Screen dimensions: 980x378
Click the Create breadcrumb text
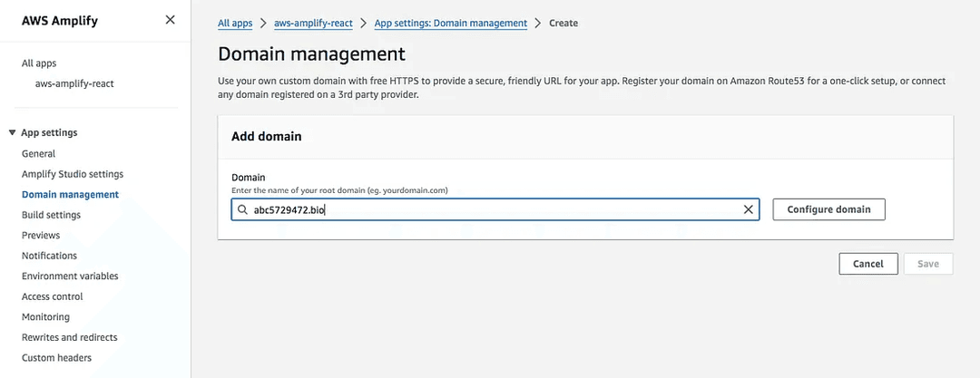click(563, 24)
